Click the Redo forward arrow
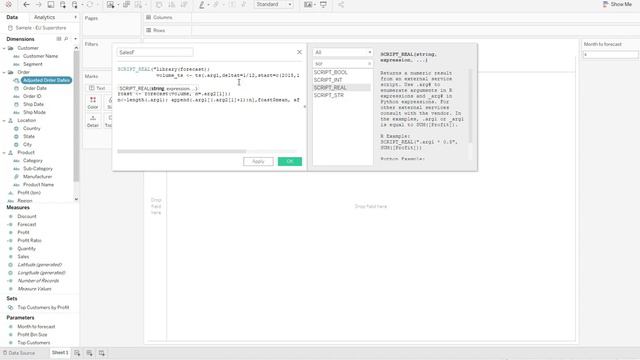This screenshot has width=640, height=360. coord(38,4)
